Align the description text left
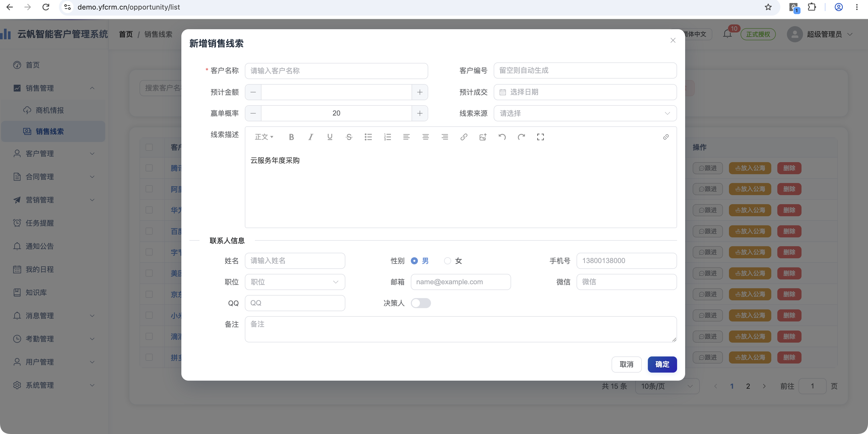Screen dimensions: 868x434 [x=406, y=137]
